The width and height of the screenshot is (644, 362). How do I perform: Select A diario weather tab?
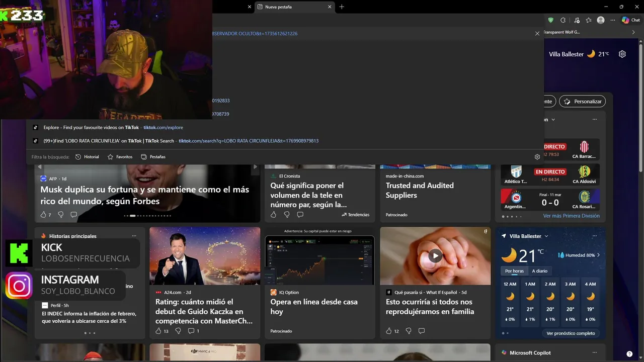tap(540, 271)
